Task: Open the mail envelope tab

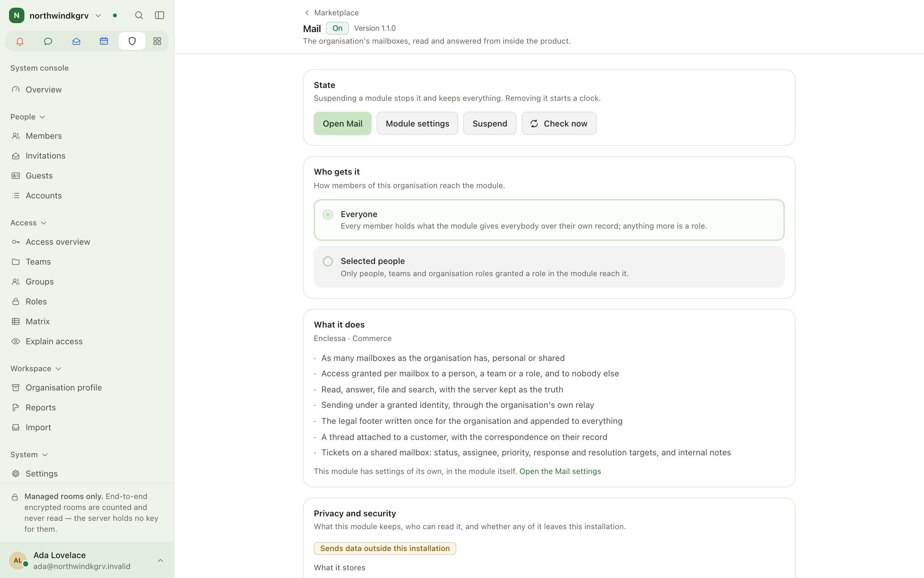Action: click(x=76, y=41)
